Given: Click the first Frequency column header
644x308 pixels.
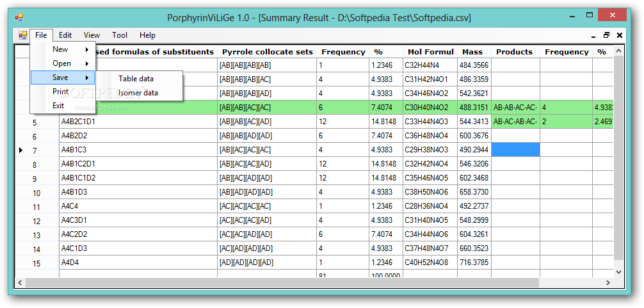Looking at the screenshot, I should [x=343, y=52].
